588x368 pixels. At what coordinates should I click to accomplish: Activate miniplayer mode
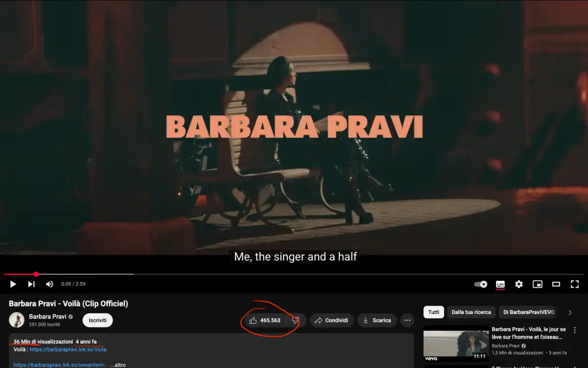(538, 284)
